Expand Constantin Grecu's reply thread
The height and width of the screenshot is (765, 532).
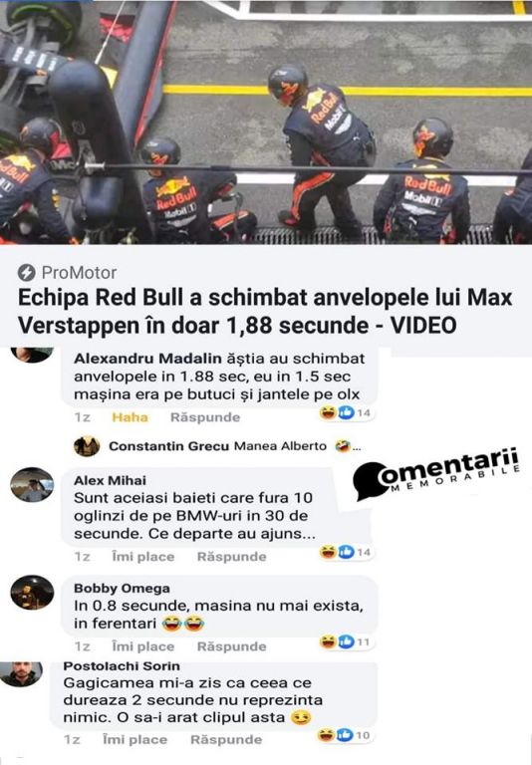pos(217,446)
